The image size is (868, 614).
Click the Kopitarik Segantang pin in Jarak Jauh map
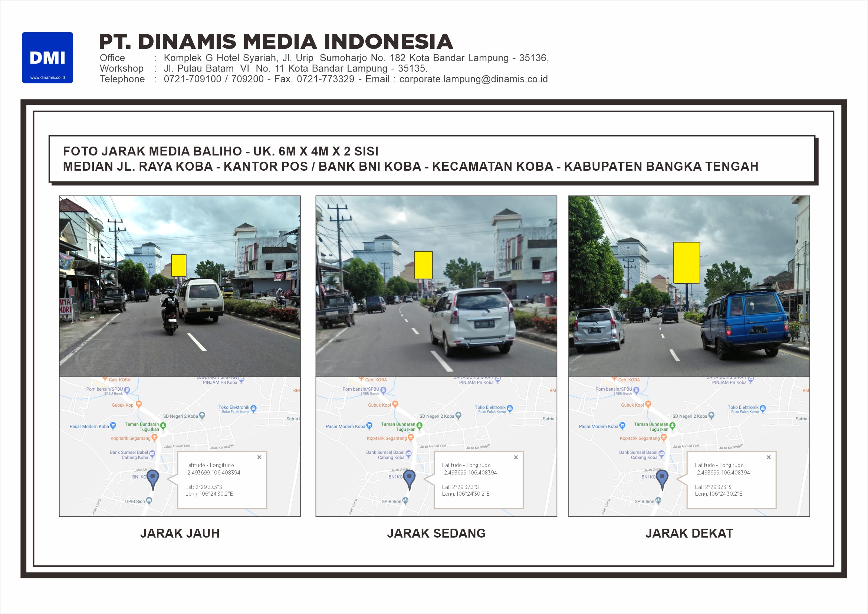click(154, 437)
